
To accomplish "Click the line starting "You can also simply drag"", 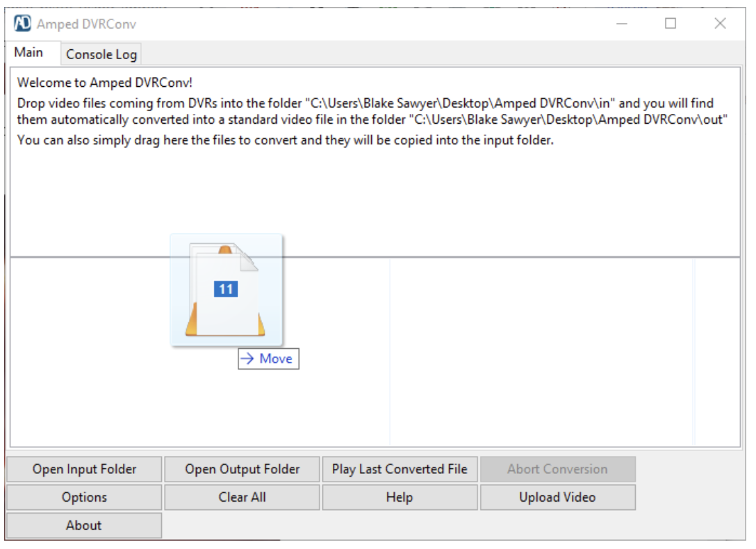I will tap(286, 140).
